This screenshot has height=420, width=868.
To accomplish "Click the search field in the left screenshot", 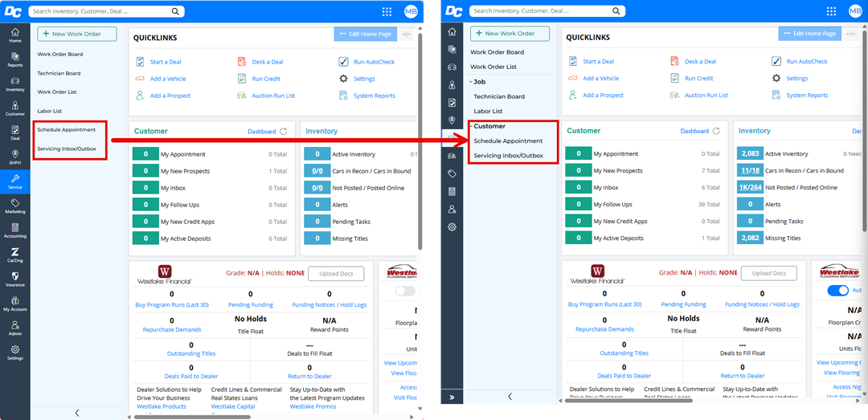I will (x=106, y=11).
